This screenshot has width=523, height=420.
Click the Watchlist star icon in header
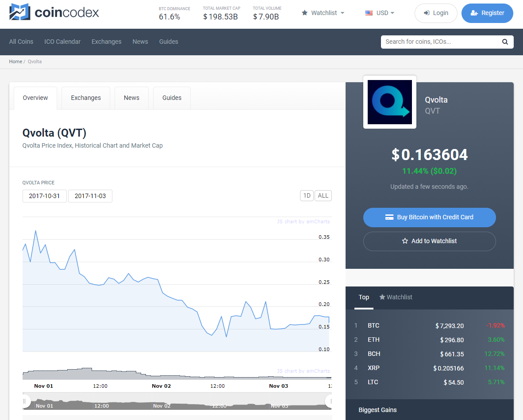pos(304,13)
